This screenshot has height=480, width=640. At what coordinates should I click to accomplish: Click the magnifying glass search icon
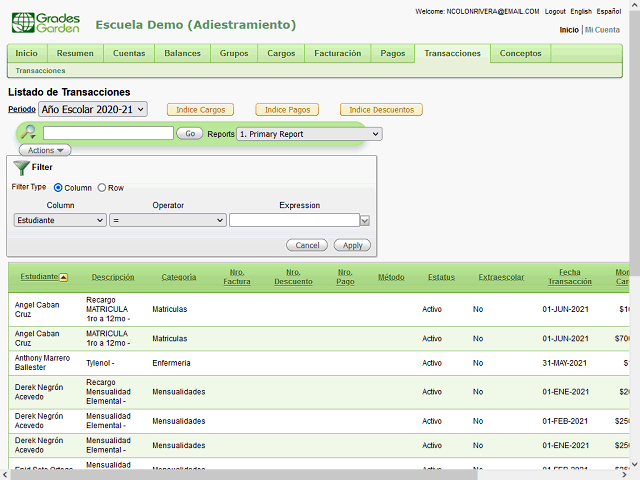28,133
